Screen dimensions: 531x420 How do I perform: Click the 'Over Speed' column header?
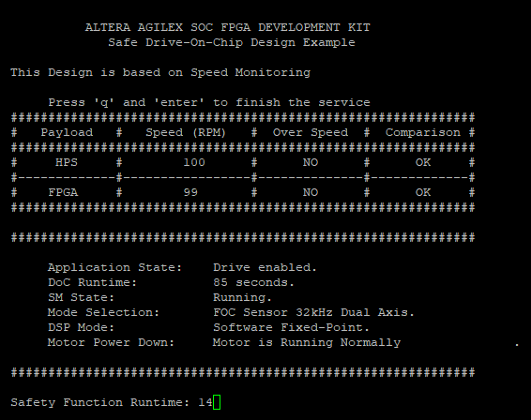pyautogui.click(x=311, y=132)
